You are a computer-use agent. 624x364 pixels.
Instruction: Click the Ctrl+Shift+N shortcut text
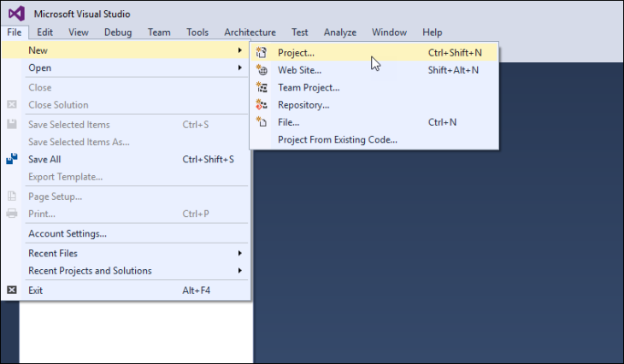click(455, 52)
